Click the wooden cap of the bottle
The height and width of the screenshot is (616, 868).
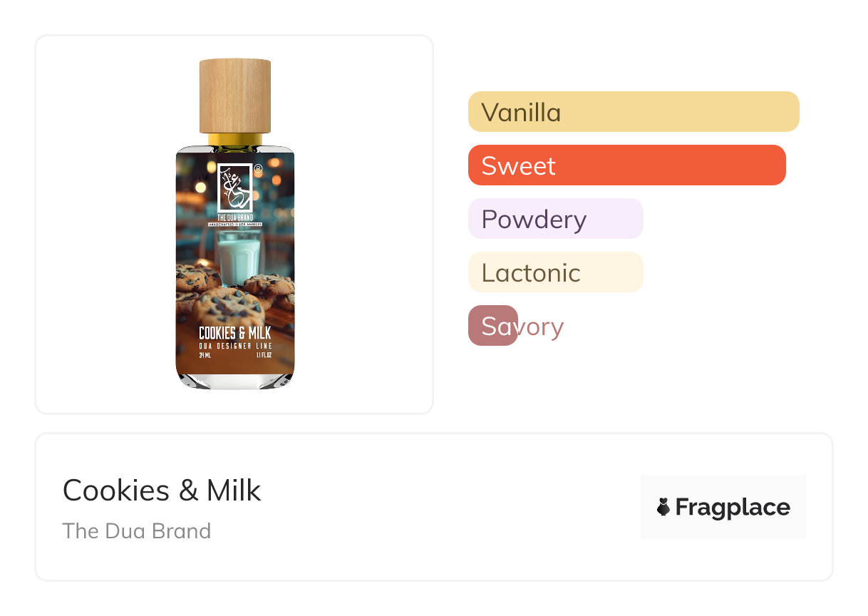pyautogui.click(x=234, y=96)
